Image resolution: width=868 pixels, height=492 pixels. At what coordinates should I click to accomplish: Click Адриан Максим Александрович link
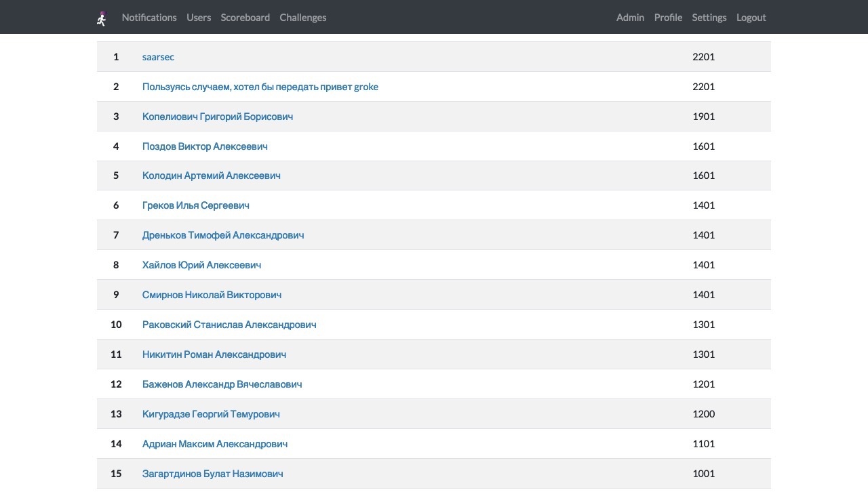(215, 444)
